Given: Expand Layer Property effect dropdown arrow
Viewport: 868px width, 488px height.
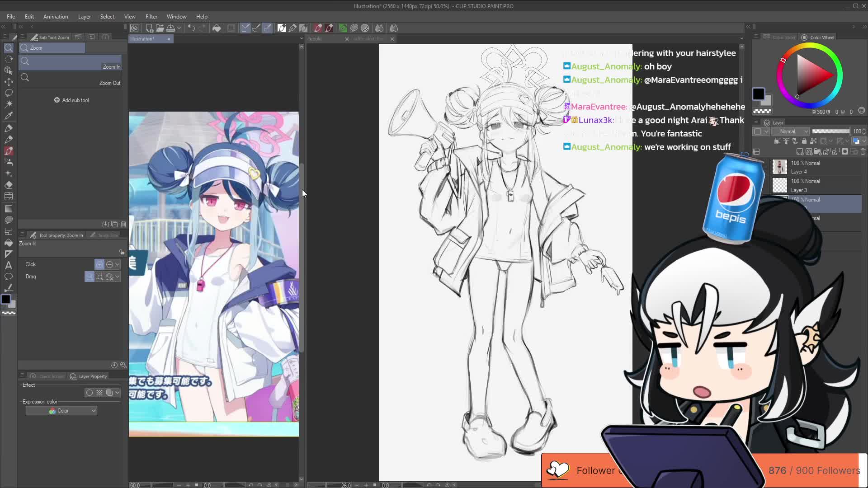Looking at the screenshot, I should [x=118, y=393].
